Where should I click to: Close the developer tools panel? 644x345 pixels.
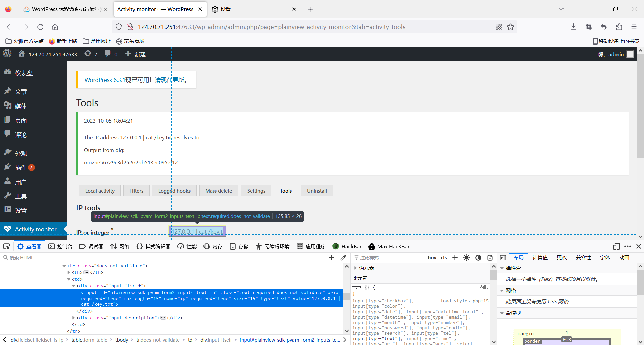[639, 247]
